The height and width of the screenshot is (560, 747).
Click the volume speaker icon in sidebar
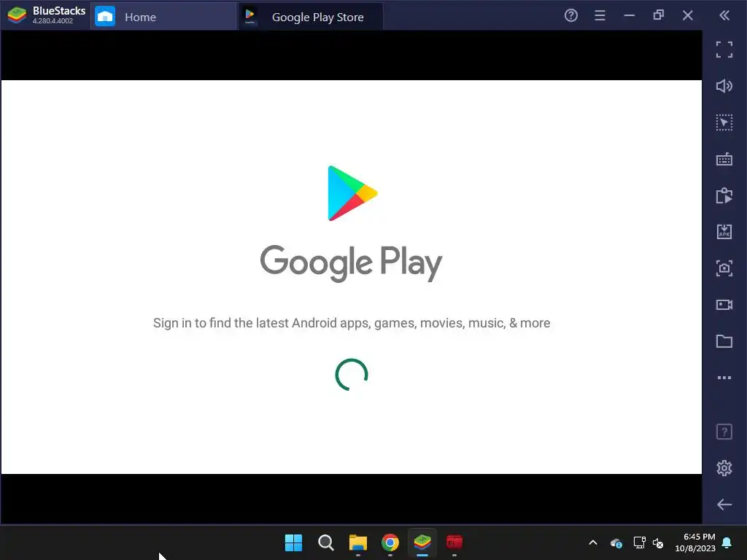pos(724,86)
